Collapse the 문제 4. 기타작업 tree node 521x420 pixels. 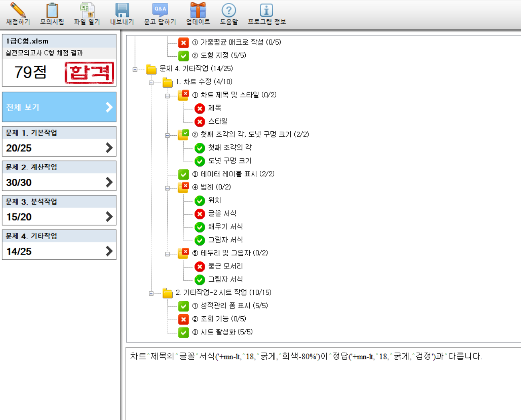coord(135,70)
